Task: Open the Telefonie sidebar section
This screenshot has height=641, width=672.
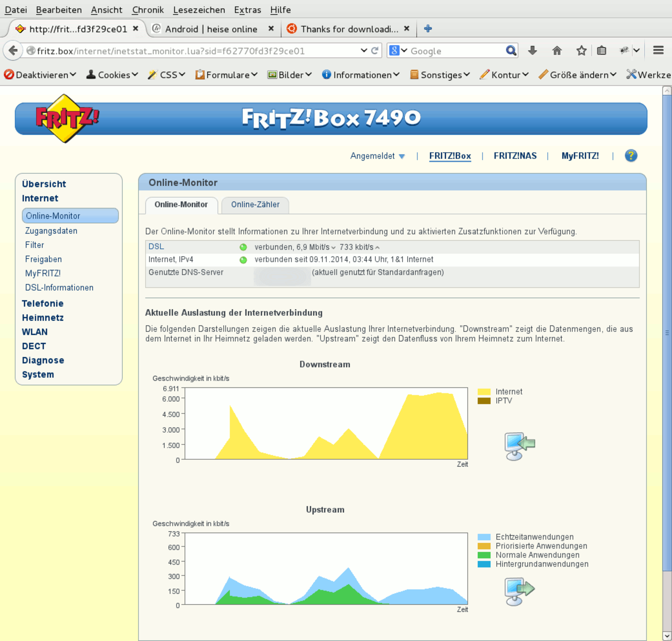Action: (x=43, y=303)
